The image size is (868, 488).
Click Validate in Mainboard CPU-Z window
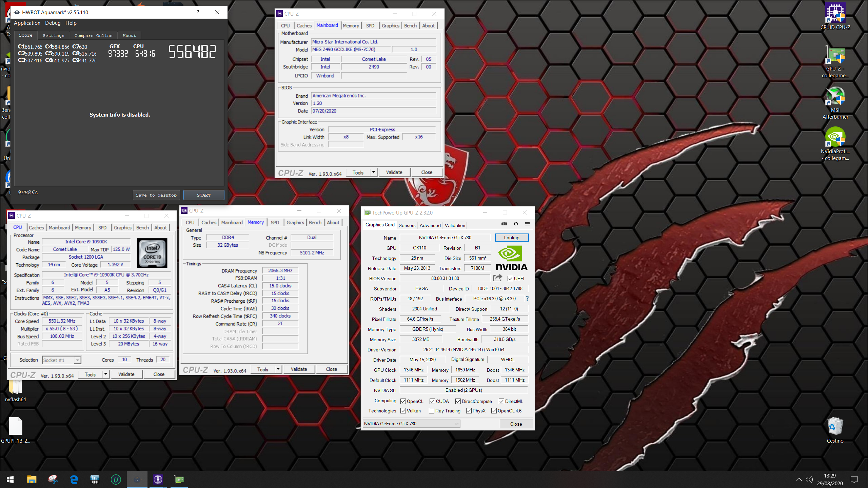coord(394,172)
